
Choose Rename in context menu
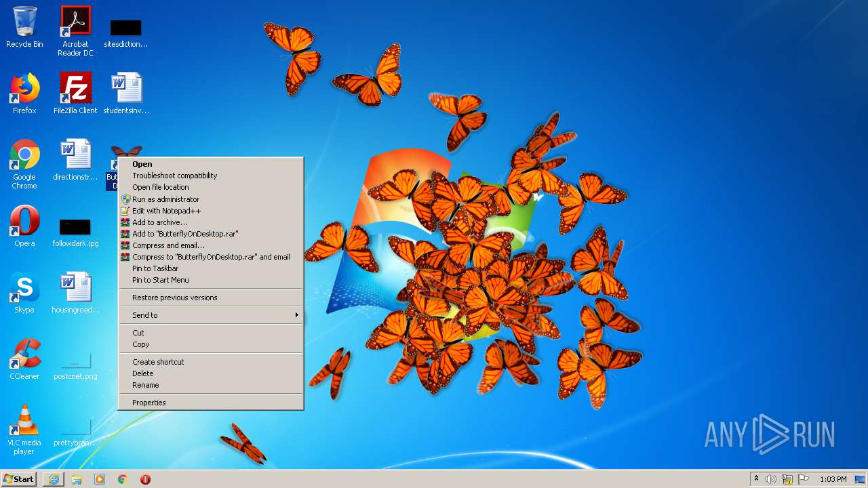pos(211,385)
